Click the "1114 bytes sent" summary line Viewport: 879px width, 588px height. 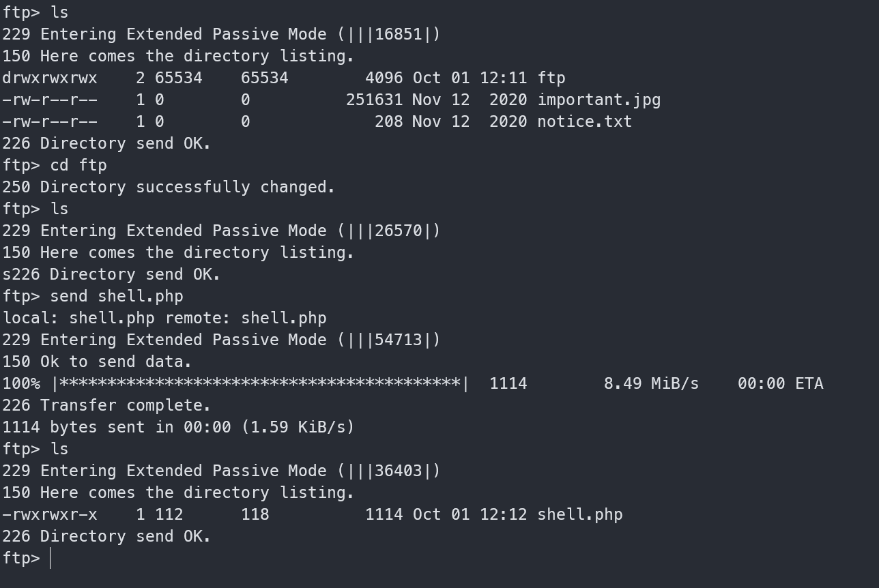[x=178, y=427]
